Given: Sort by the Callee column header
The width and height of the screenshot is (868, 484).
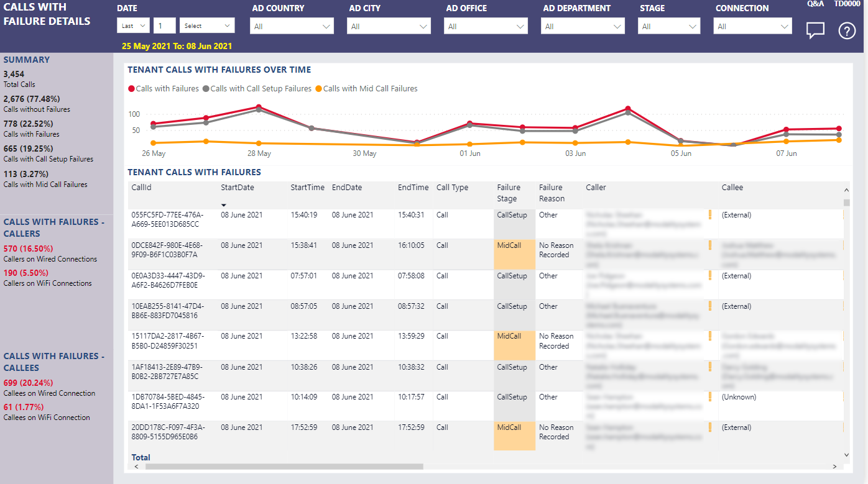Looking at the screenshot, I should pyautogui.click(x=732, y=188).
